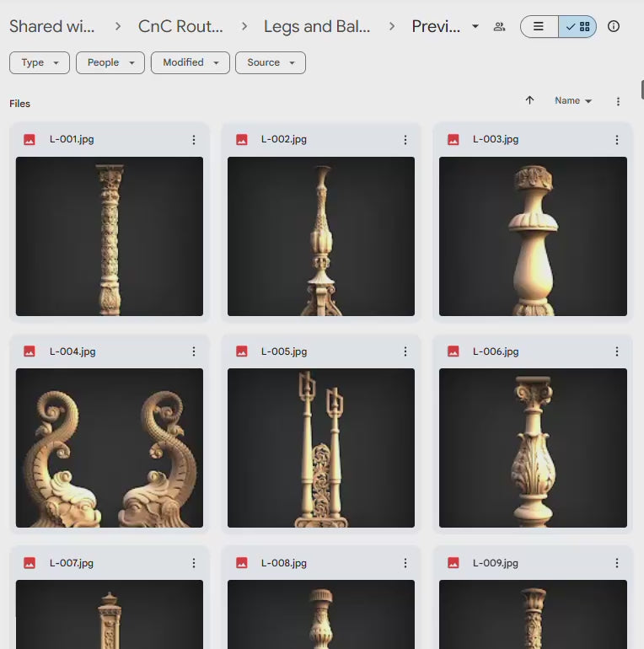
Task: Open more actions for L-001.jpg
Action: (x=194, y=140)
